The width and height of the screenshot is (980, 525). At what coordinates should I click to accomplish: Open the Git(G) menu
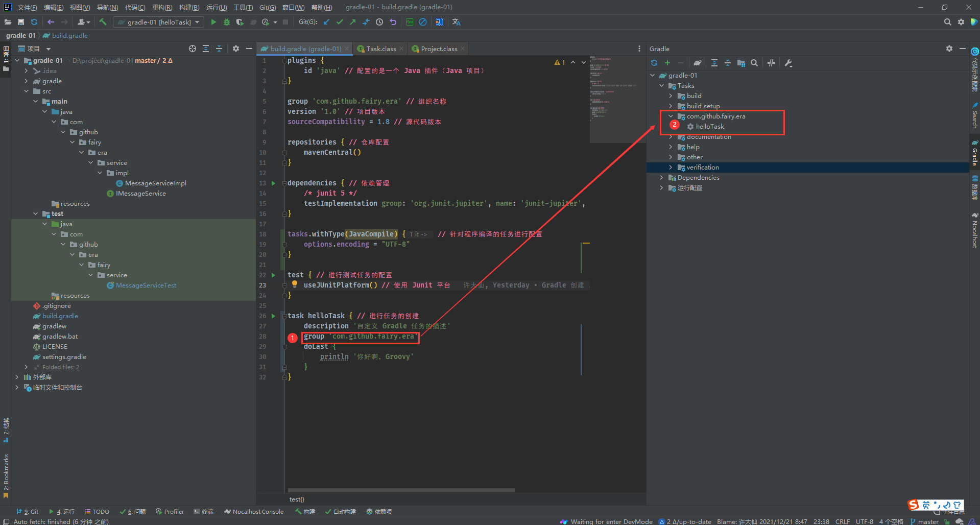tap(268, 7)
